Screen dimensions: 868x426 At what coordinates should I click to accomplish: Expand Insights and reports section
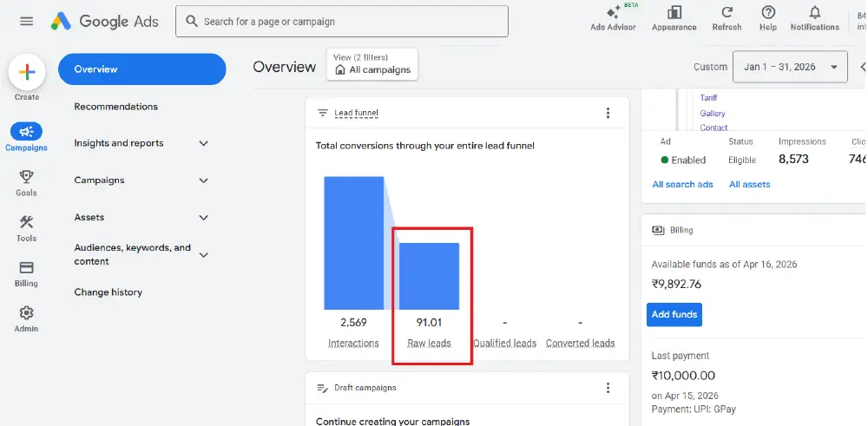pyautogui.click(x=204, y=143)
